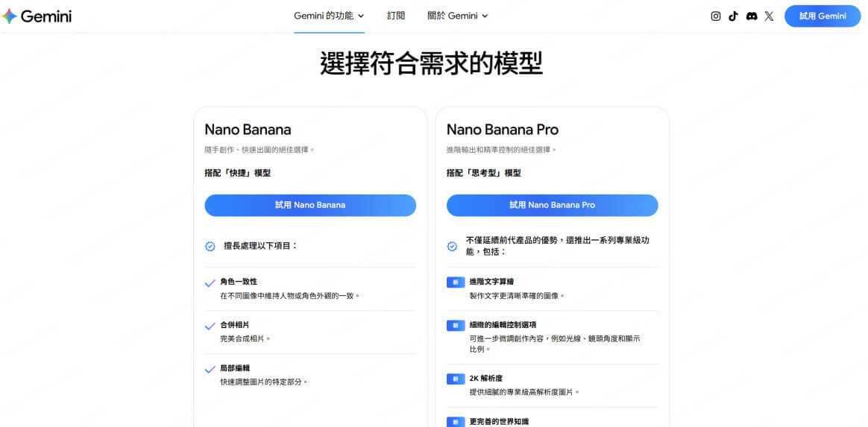Expand the Gemini 的功能 dropdown menu
The image size is (868, 427).
[329, 16]
